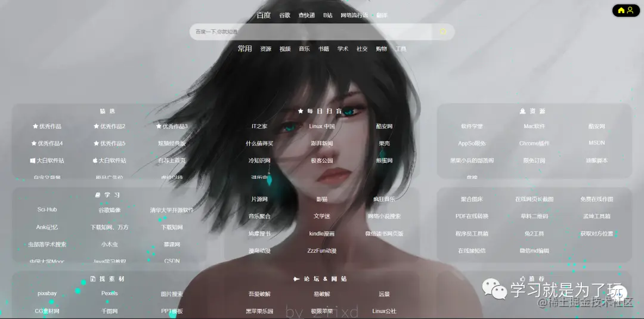Open the user profile icon
The height and width of the screenshot is (319, 644).
(x=630, y=10)
